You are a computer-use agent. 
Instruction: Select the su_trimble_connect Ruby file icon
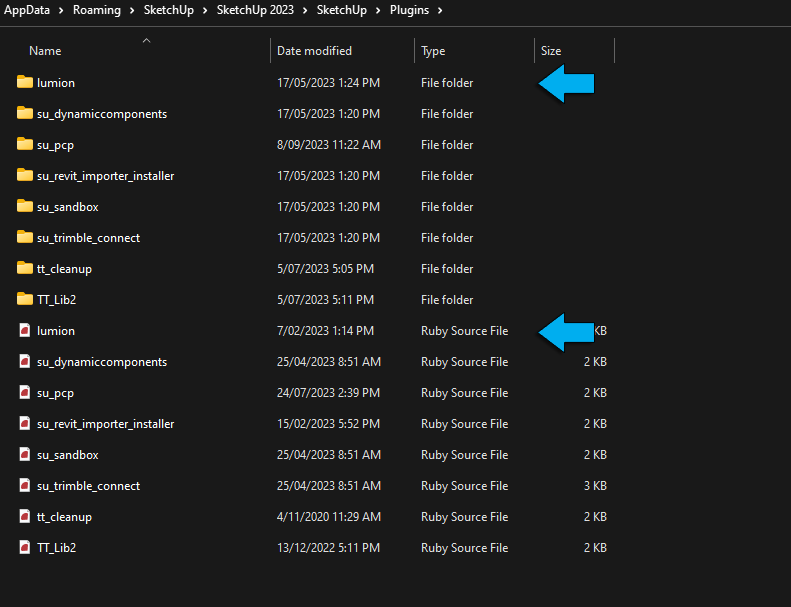click(x=25, y=485)
